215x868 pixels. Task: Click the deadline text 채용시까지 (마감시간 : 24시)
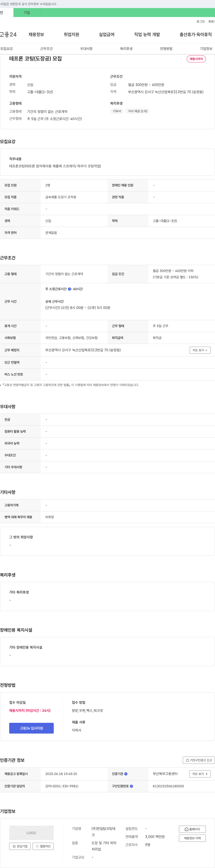(x=30, y=710)
